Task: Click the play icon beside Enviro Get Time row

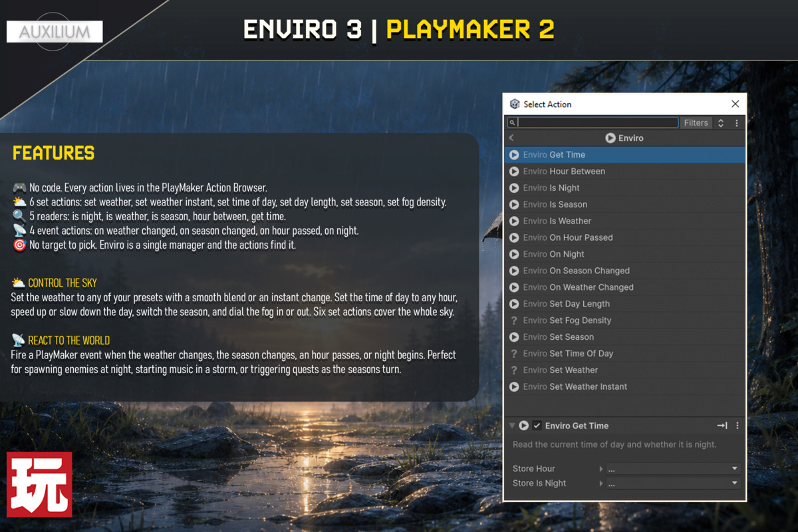Action: 514,155
